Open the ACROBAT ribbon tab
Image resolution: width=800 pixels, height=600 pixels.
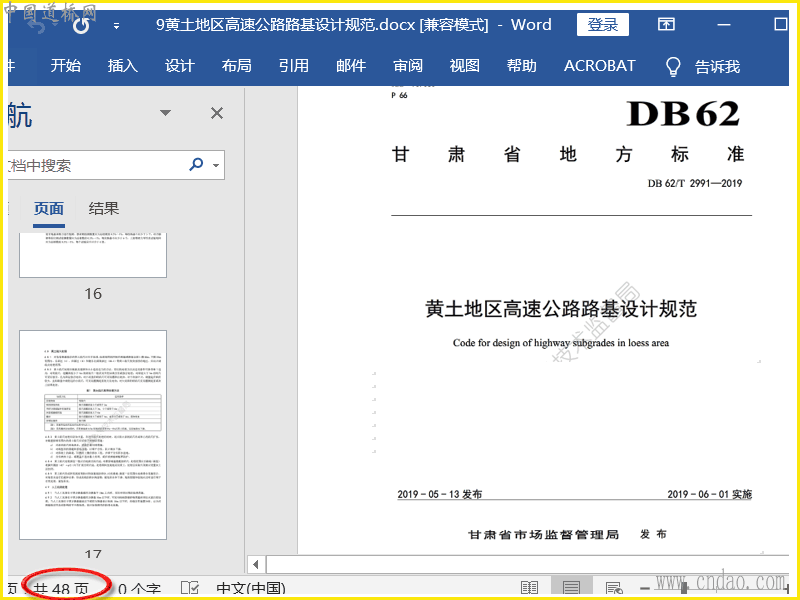pos(599,65)
